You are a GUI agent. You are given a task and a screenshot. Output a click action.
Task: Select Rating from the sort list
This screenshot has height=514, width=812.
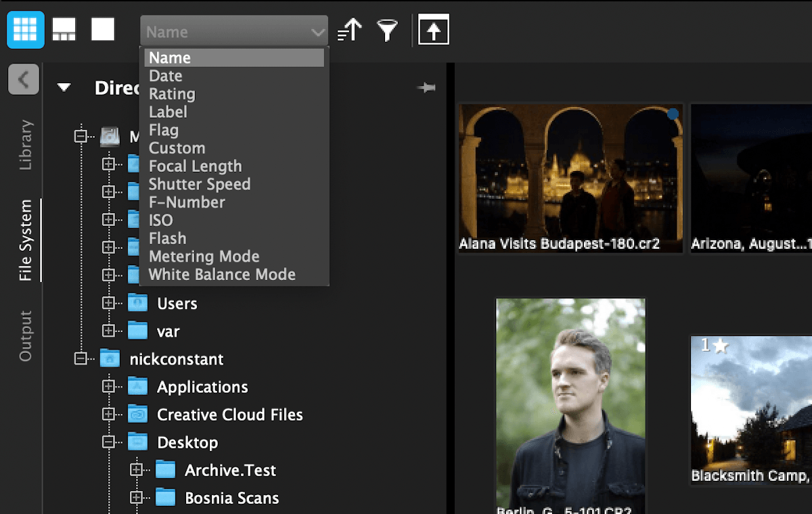click(x=171, y=94)
